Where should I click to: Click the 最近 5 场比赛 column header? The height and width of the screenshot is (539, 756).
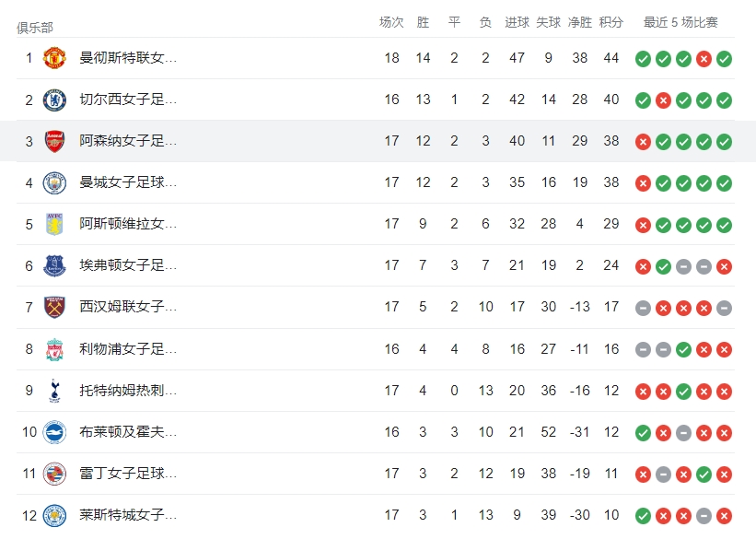[x=680, y=22]
